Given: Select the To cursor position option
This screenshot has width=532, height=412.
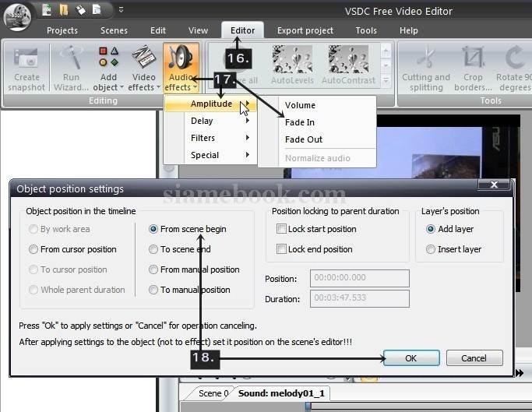Looking at the screenshot, I should [x=33, y=269].
